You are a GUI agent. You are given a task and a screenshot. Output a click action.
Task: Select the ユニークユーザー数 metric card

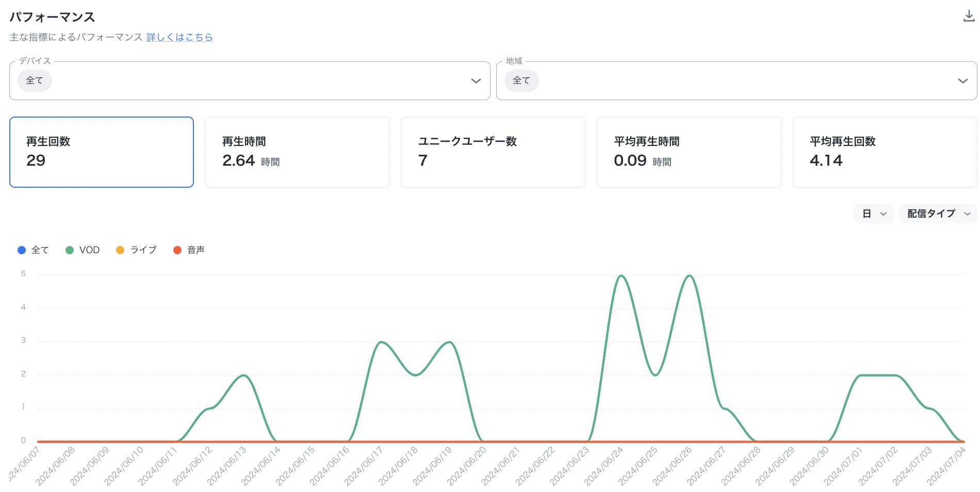coord(493,152)
